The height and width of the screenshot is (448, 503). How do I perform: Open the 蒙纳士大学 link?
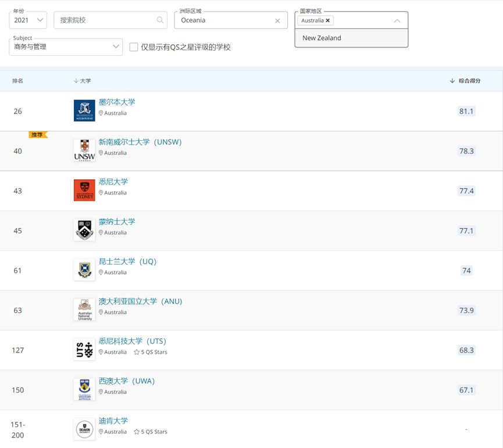point(117,222)
